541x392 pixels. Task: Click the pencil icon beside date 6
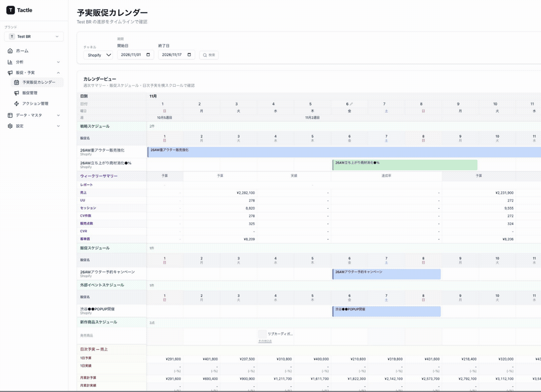pyautogui.click(x=351, y=104)
